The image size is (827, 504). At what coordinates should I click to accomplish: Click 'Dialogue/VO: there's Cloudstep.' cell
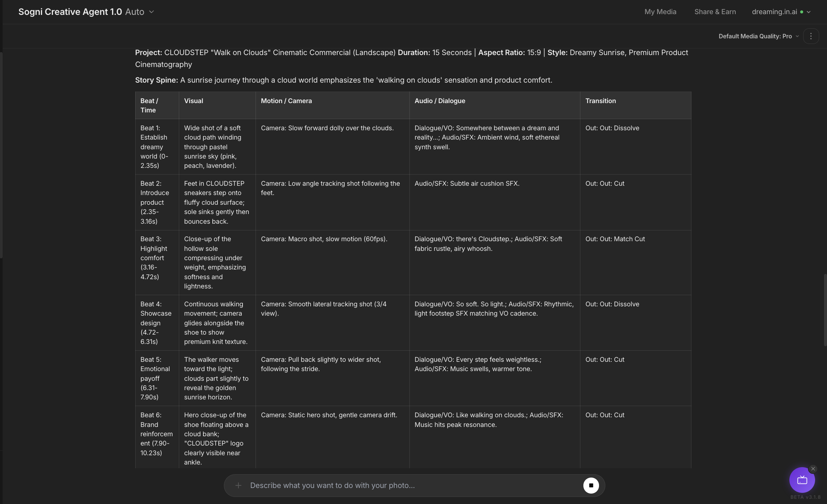(x=495, y=263)
